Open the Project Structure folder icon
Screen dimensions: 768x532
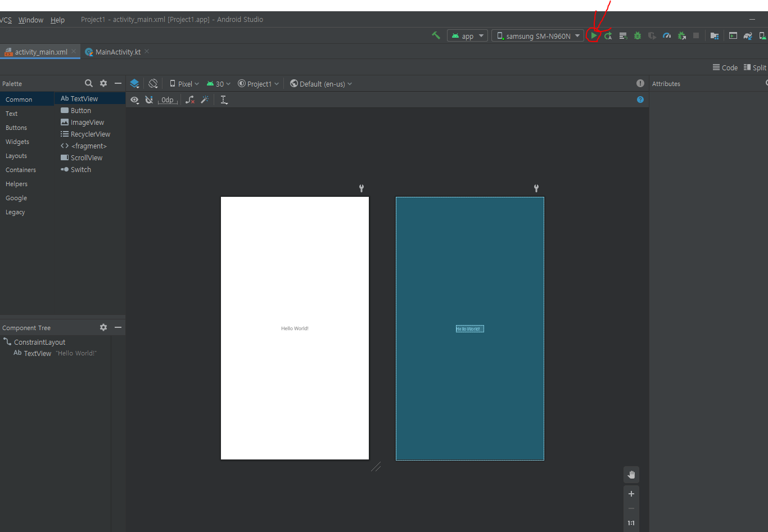(x=715, y=35)
